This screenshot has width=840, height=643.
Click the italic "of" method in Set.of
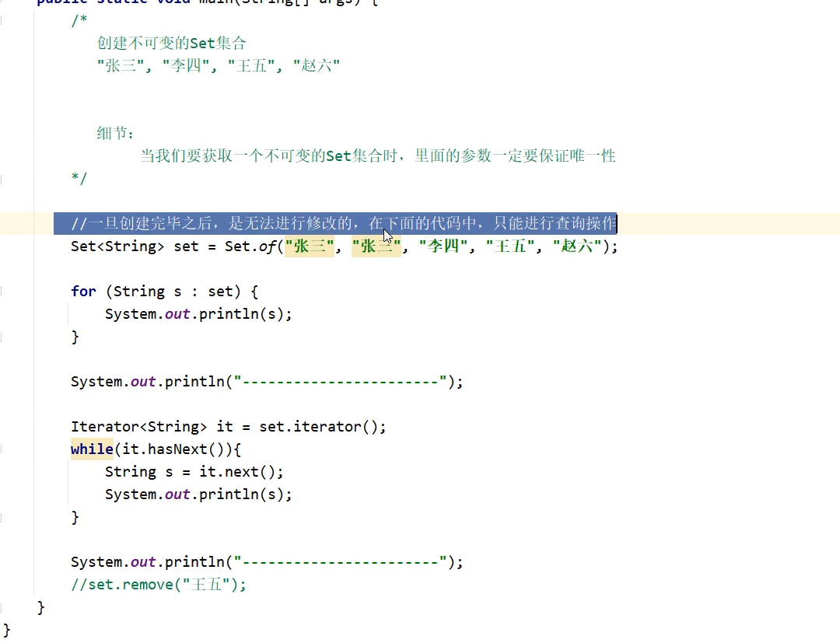coord(268,246)
